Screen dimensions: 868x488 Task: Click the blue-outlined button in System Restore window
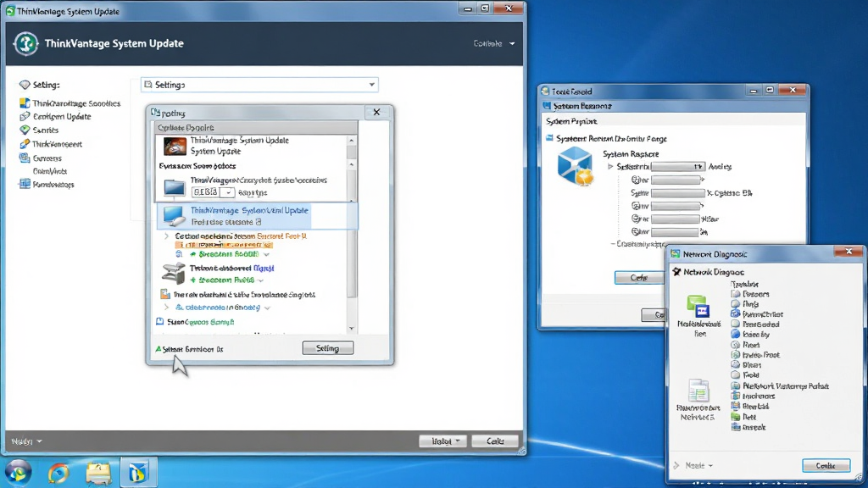(639, 278)
